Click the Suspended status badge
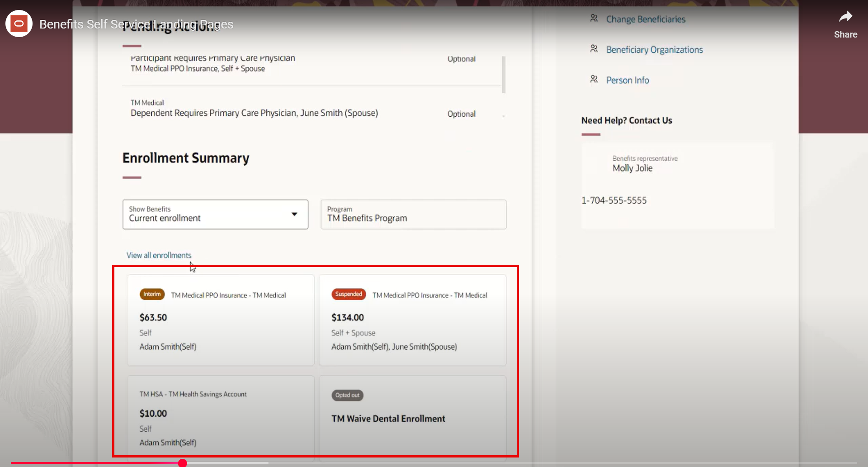868x467 pixels. (349, 294)
